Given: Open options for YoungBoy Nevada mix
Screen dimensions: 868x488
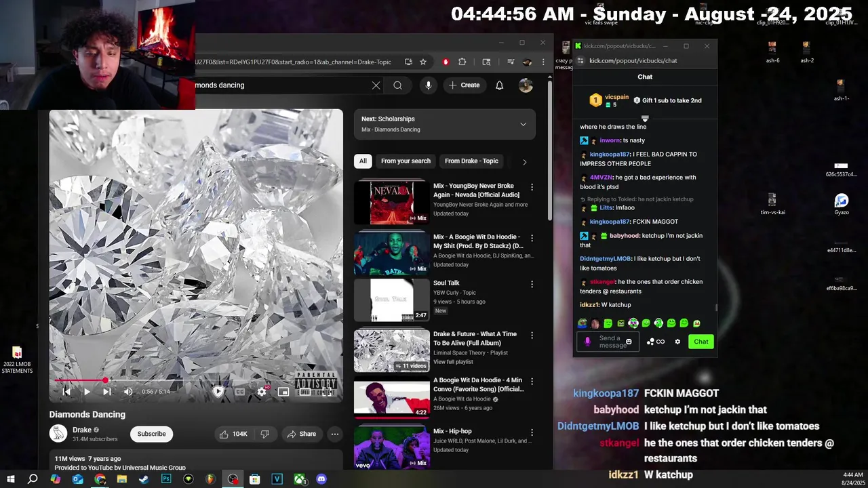Looking at the screenshot, I should (x=532, y=186).
